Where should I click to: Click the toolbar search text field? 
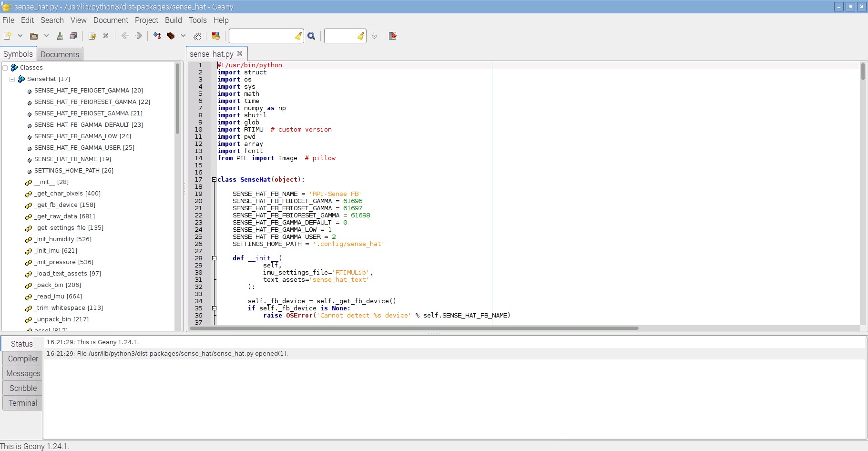tap(262, 36)
